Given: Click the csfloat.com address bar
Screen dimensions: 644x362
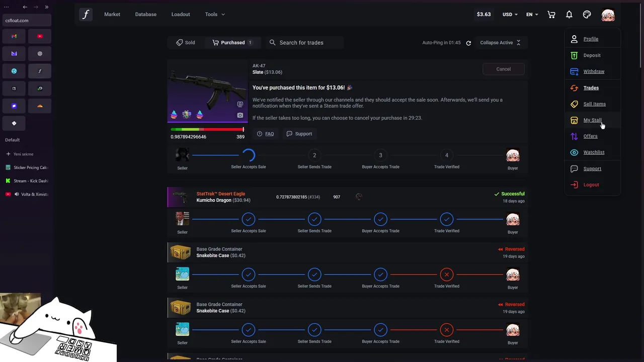Looking at the screenshot, I should 27,21.
